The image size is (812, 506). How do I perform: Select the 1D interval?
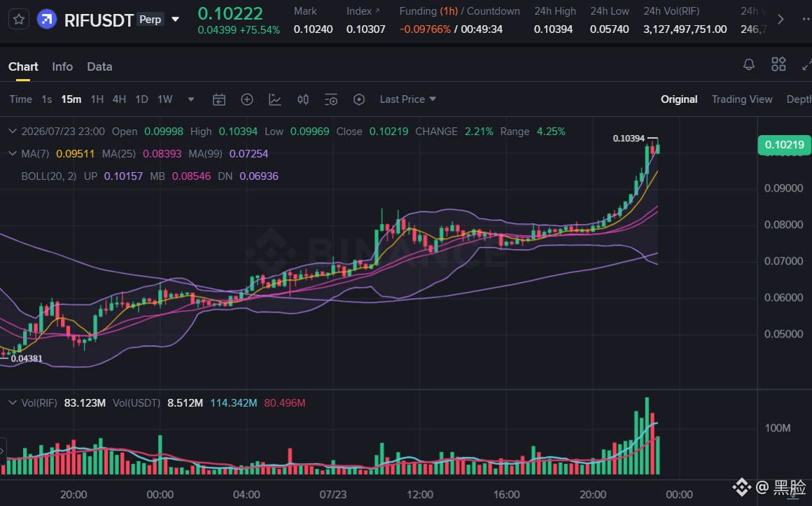tap(141, 99)
